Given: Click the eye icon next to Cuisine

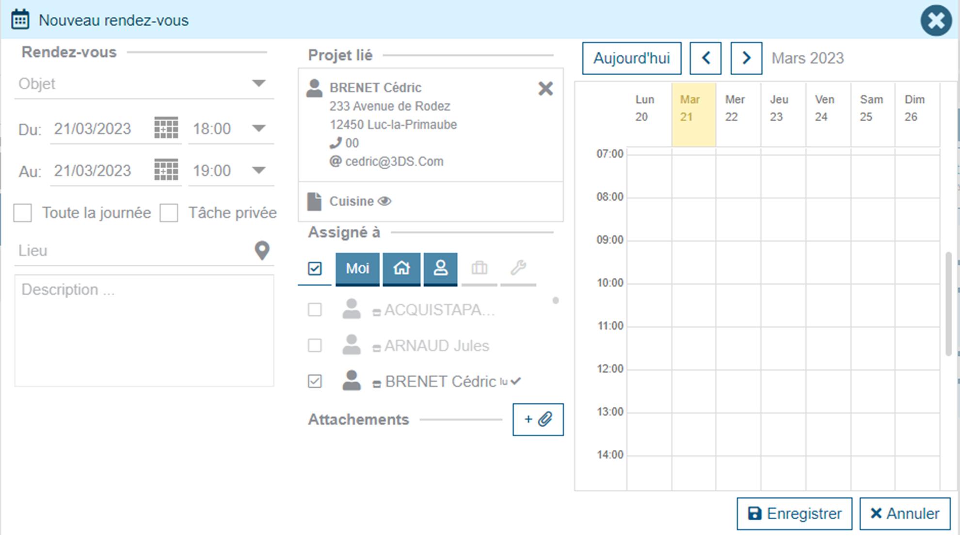Looking at the screenshot, I should click(384, 201).
